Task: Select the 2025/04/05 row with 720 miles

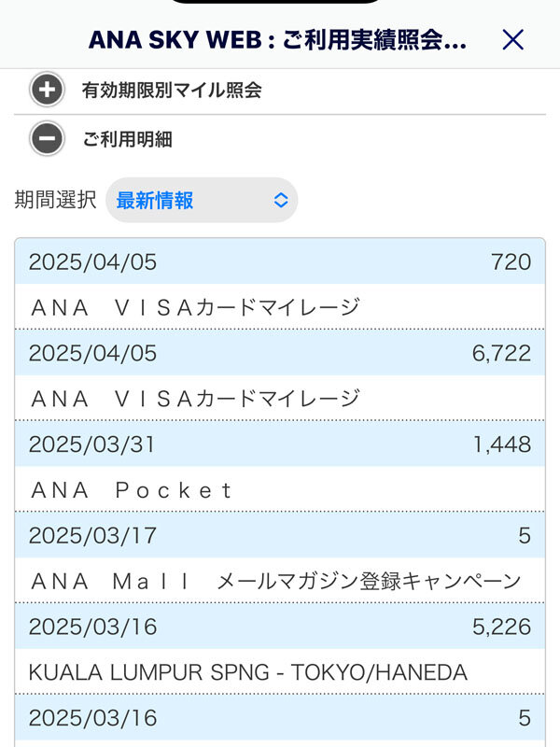Action: [x=280, y=261]
